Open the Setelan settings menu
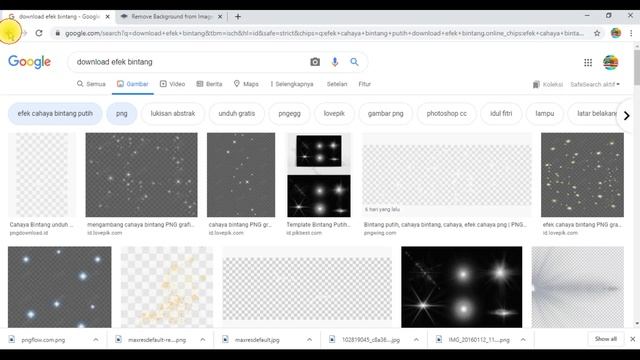Viewport: 640px width, 360px height. [x=337, y=84]
